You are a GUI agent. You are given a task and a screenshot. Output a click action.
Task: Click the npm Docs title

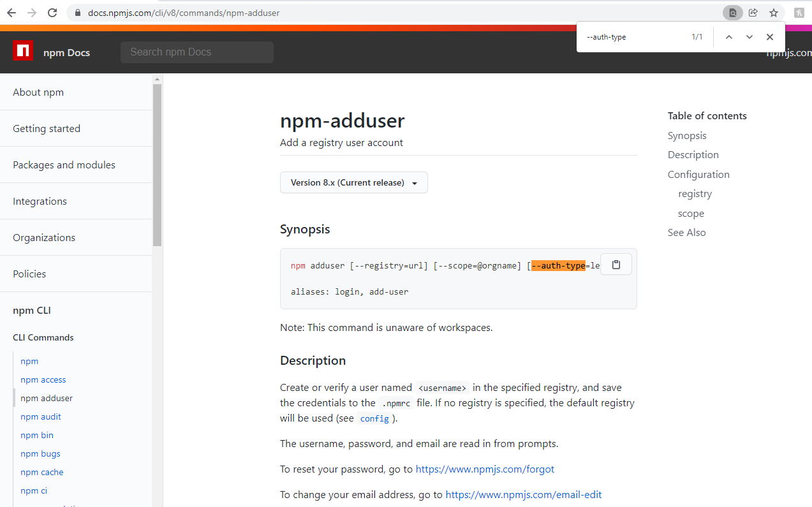(66, 52)
